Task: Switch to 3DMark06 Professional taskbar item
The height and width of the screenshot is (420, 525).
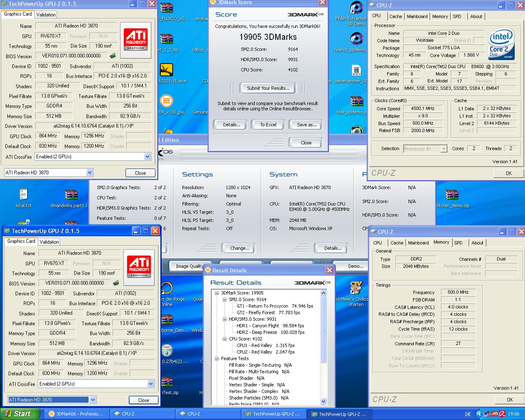Action: (x=76, y=414)
